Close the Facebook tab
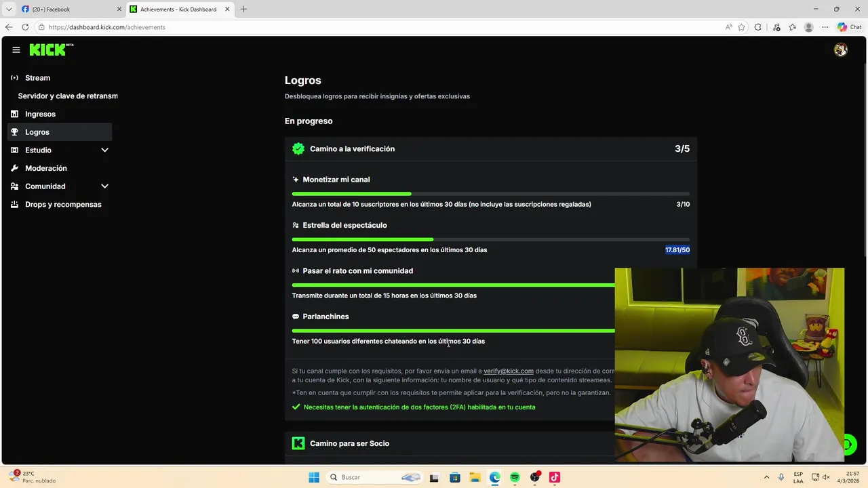The image size is (868, 488). (119, 9)
